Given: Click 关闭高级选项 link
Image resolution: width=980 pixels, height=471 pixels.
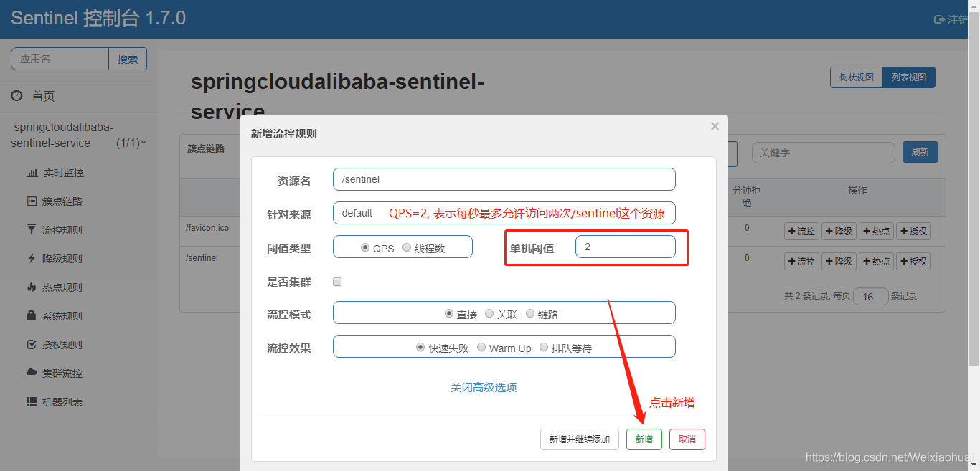Looking at the screenshot, I should 484,387.
